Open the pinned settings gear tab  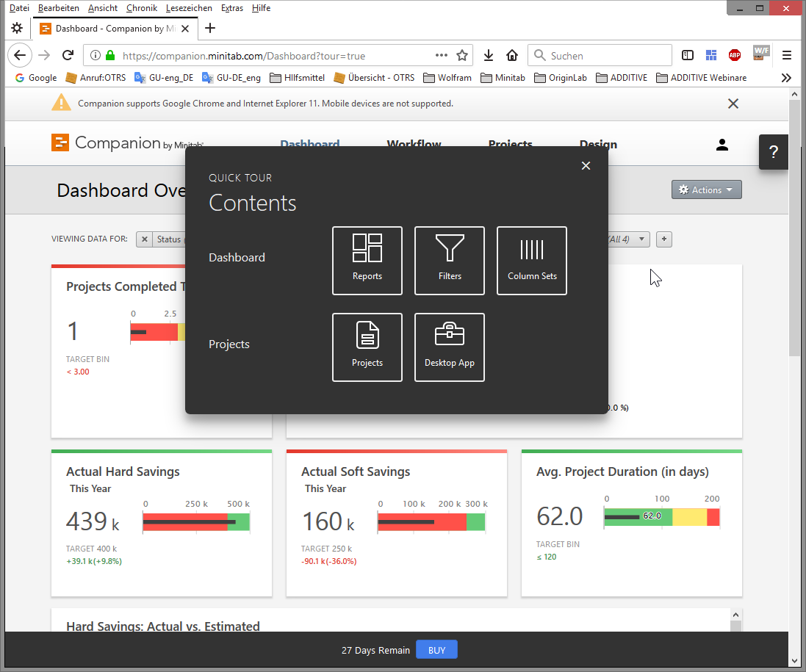(x=17, y=28)
